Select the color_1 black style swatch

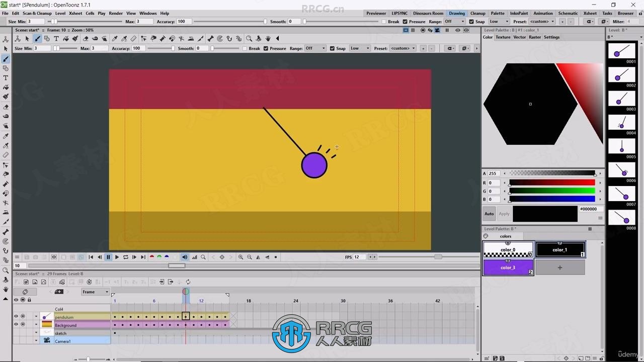(560, 249)
